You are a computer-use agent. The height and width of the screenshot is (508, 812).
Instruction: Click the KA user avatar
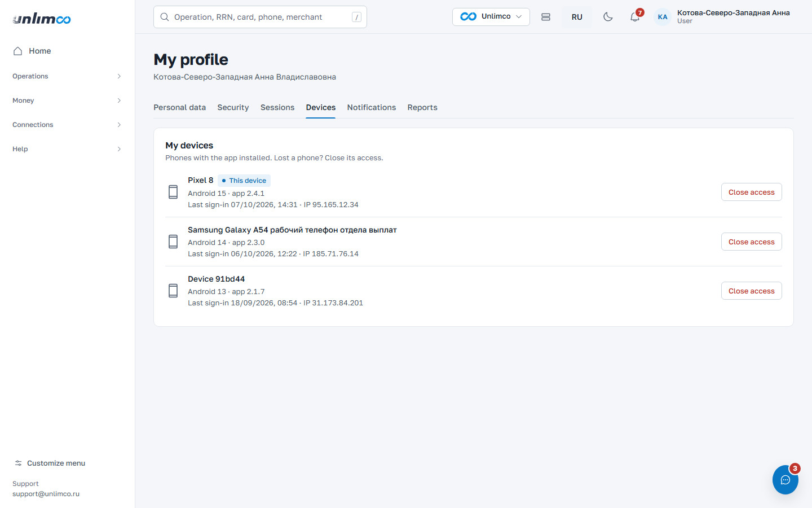pos(663,17)
